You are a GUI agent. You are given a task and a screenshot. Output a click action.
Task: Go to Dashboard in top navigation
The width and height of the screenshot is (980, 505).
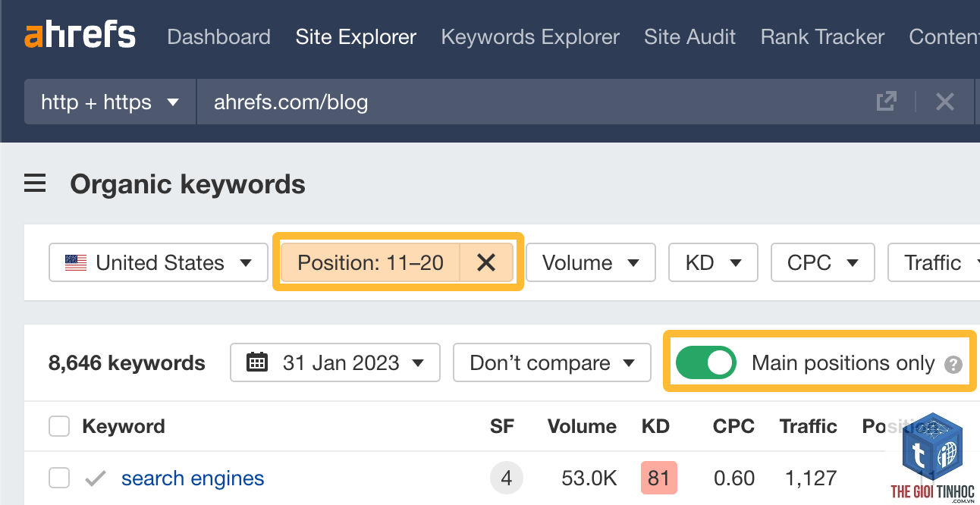pyautogui.click(x=218, y=36)
